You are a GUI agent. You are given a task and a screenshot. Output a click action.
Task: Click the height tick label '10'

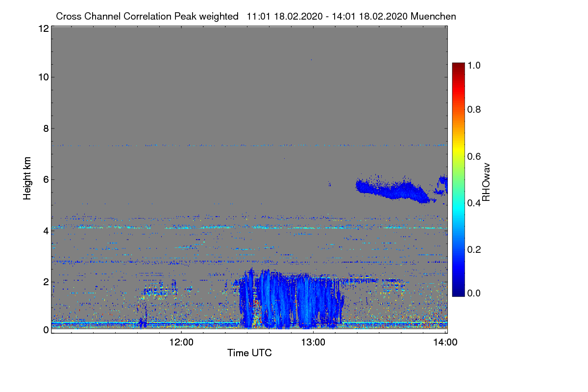point(43,77)
